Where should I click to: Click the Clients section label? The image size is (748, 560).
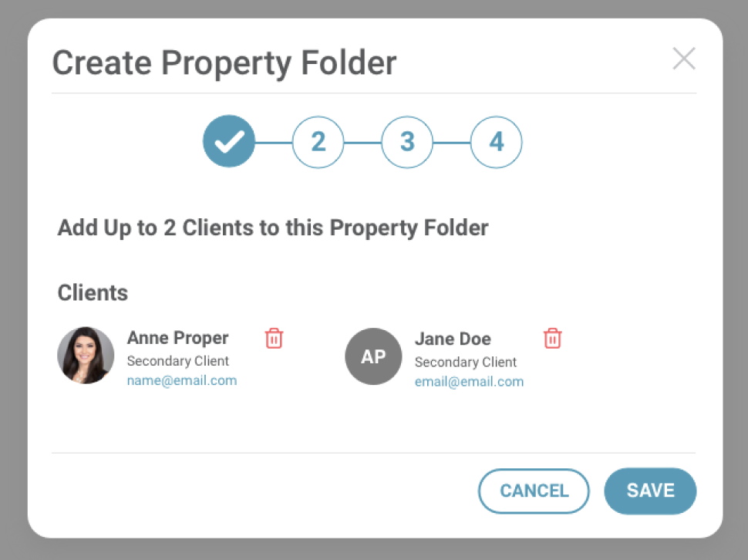click(x=93, y=293)
